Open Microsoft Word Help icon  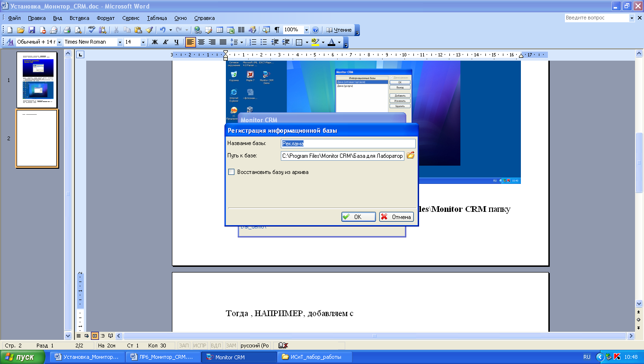coord(315,30)
